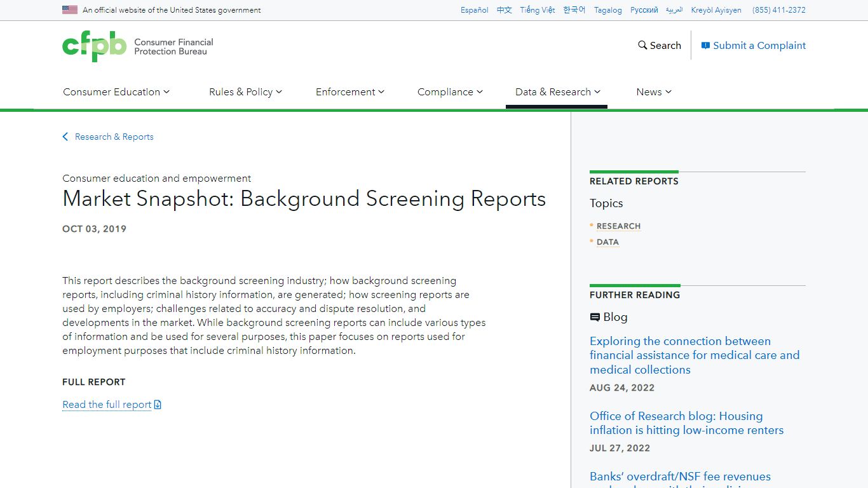Switch language to Español
The width and height of the screenshot is (868, 488).
(x=475, y=10)
